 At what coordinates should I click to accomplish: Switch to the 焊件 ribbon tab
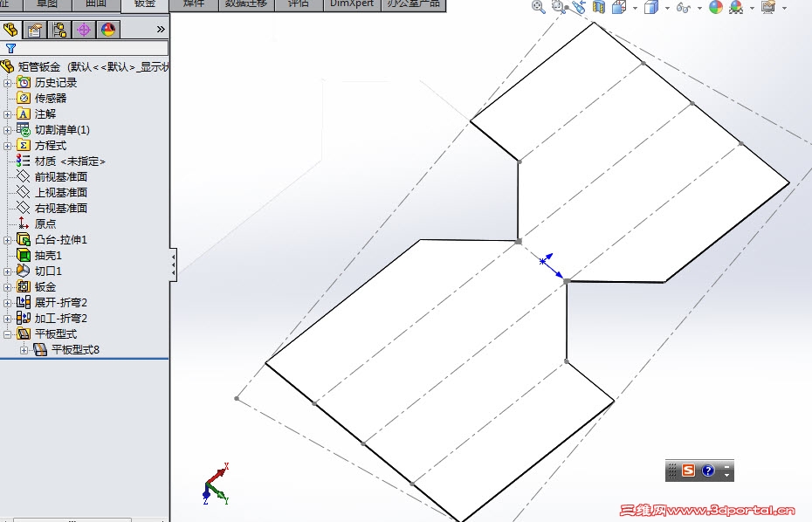(194, 4)
